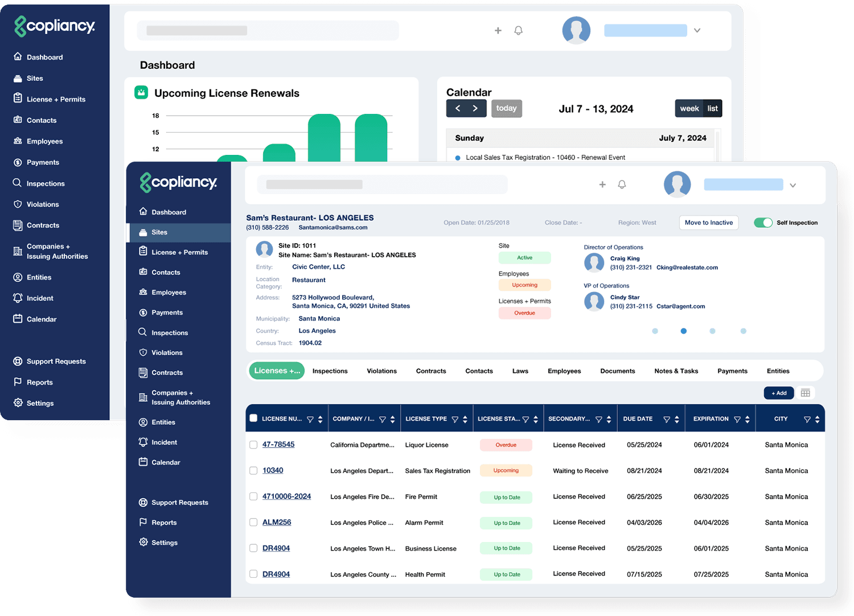Open the Due Date column filter
The width and height of the screenshot is (854, 616).
(667, 420)
